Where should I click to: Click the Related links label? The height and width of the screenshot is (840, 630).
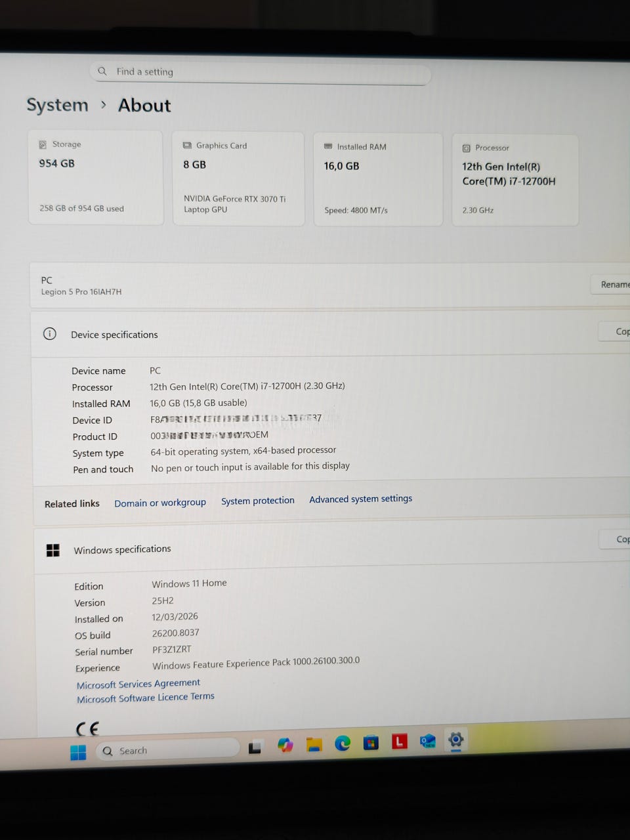click(x=72, y=503)
